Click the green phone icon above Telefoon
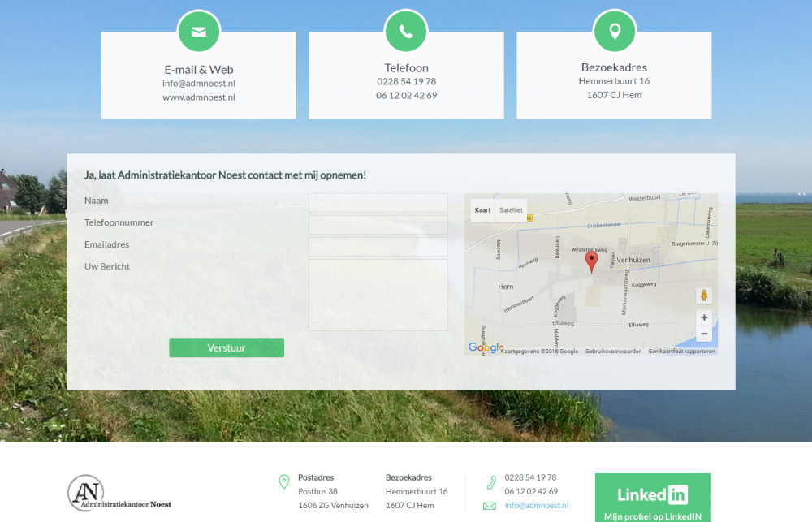This screenshot has width=812, height=522. pyautogui.click(x=406, y=31)
